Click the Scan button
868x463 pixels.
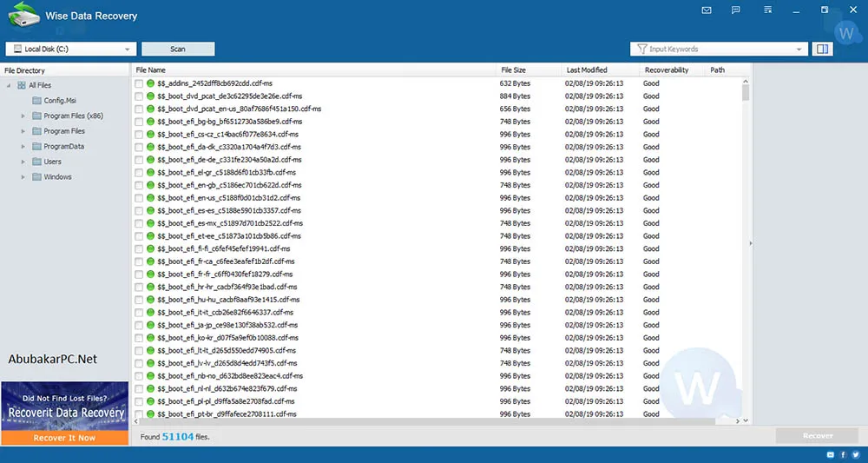pos(178,49)
